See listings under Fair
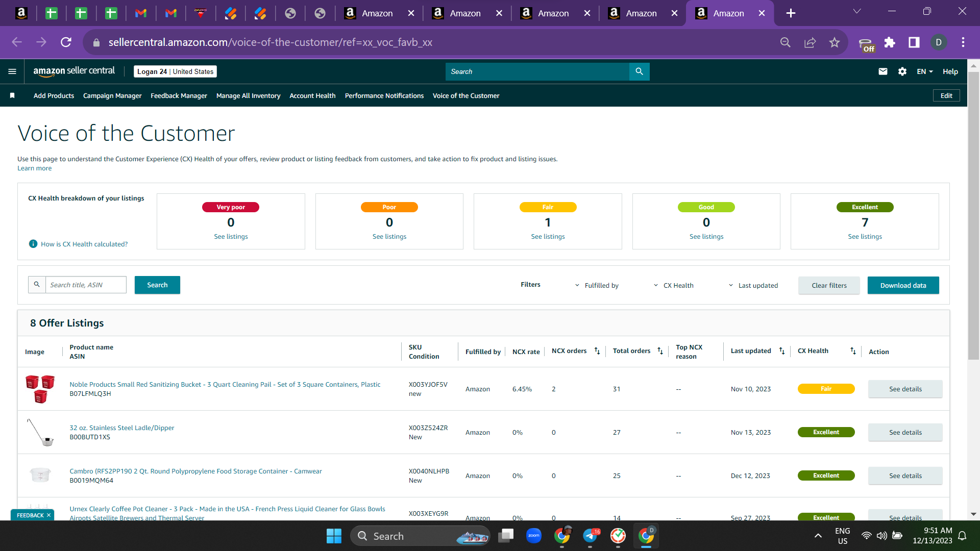980x551 pixels. (548, 236)
